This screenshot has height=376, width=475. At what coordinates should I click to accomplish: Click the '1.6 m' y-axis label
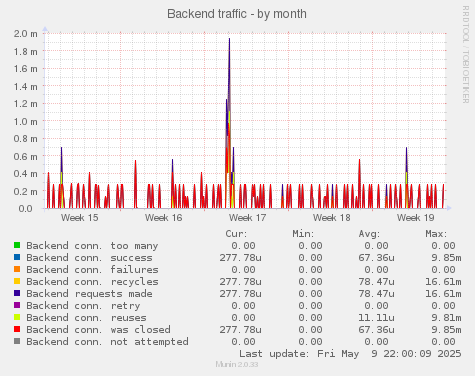(26, 69)
